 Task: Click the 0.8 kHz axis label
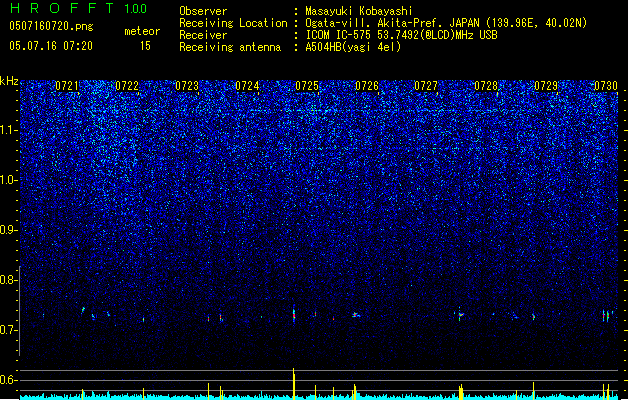click(x=8, y=280)
